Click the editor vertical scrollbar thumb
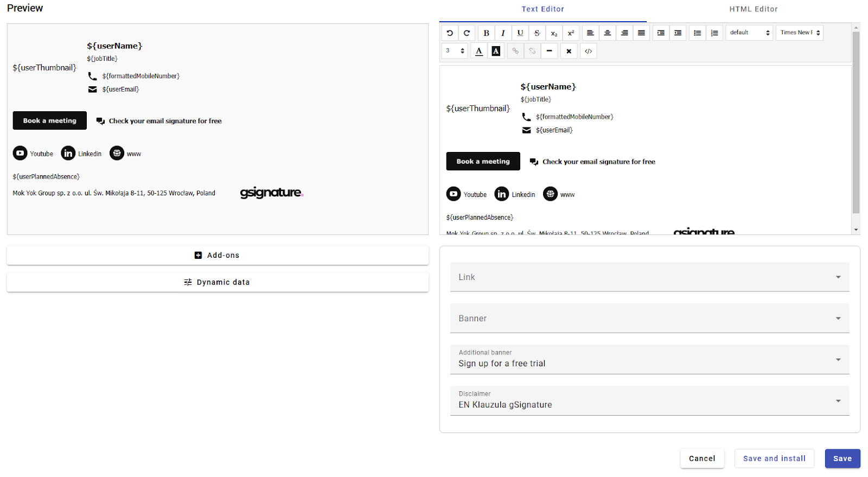 click(856, 122)
